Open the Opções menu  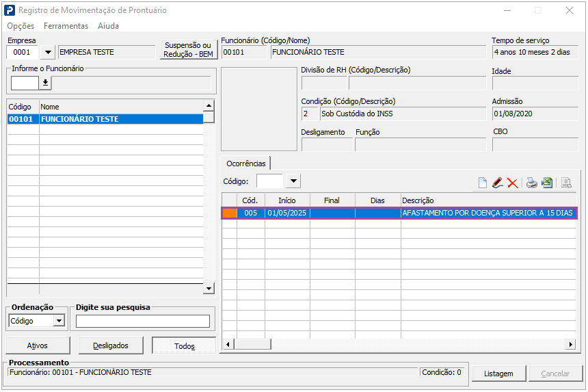21,26
